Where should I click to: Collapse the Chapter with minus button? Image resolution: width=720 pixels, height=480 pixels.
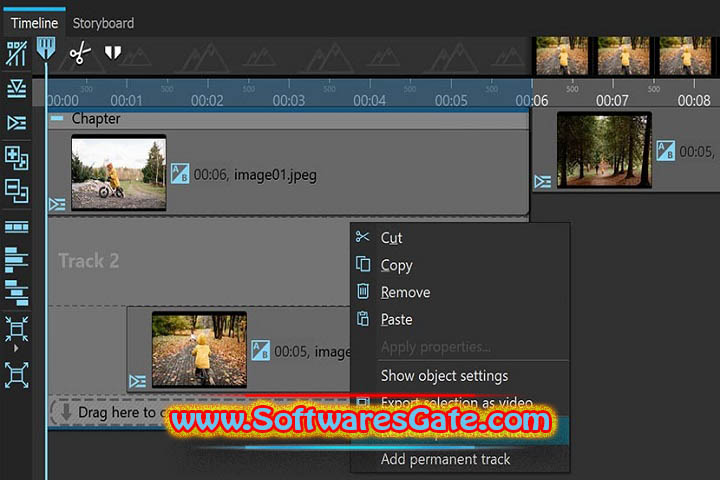tap(57, 119)
